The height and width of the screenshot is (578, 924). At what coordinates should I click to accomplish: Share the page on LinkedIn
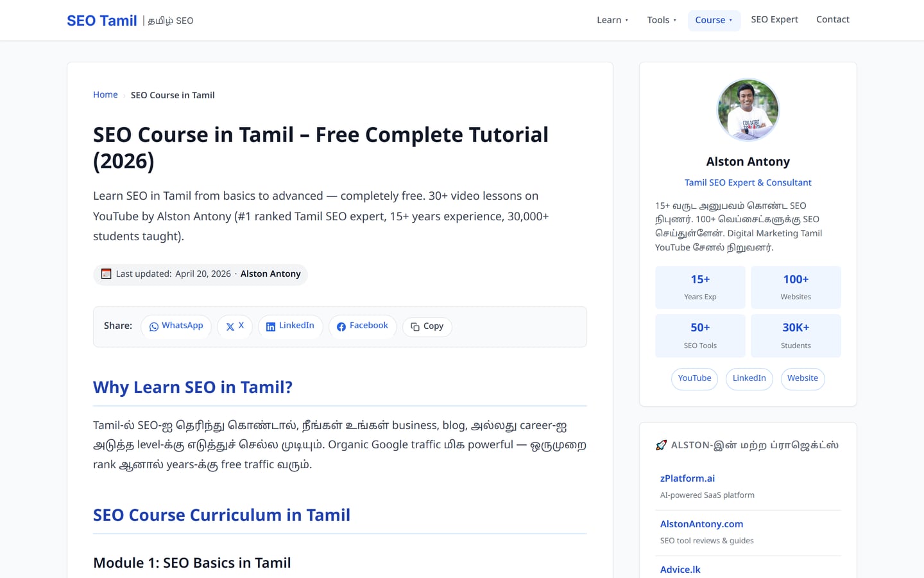click(x=290, y=326)
